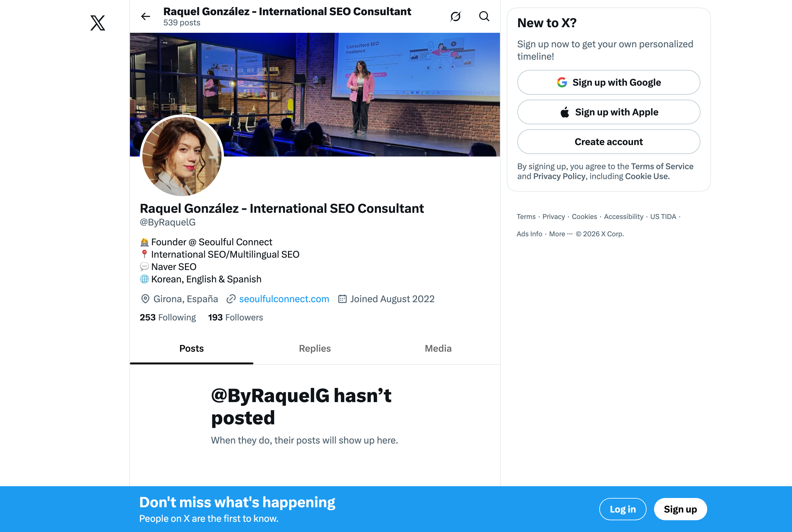Click the Google logo in sign-up button

pos(562,82)
